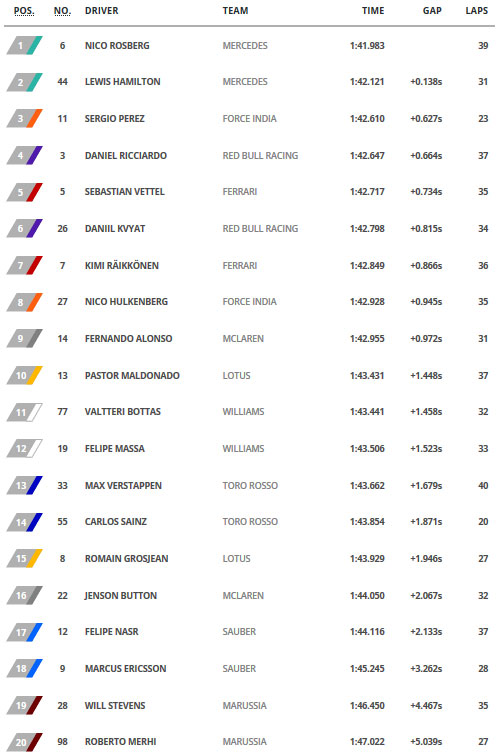Click the GAP column header
This screenshot has height=756, width=498.
click(x=432, y=11)
